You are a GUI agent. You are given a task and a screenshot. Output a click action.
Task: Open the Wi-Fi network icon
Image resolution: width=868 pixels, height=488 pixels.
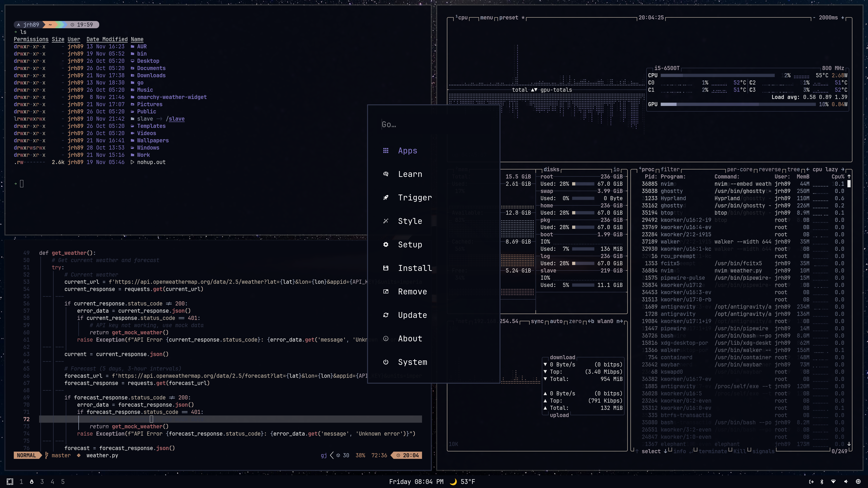click(833, 482)
